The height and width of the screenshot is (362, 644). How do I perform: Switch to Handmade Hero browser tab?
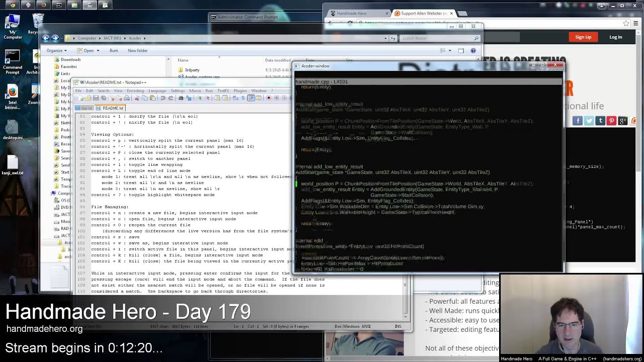(x=357, y=13)
